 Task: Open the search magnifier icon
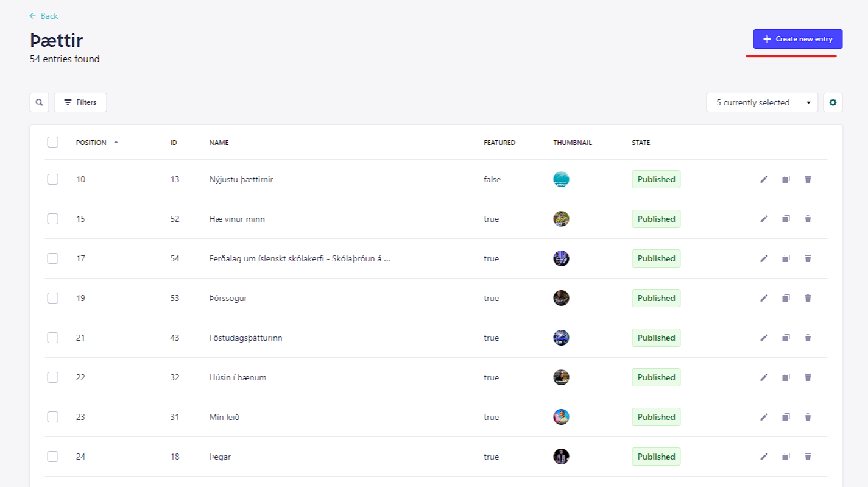click(x=40, y=102)
